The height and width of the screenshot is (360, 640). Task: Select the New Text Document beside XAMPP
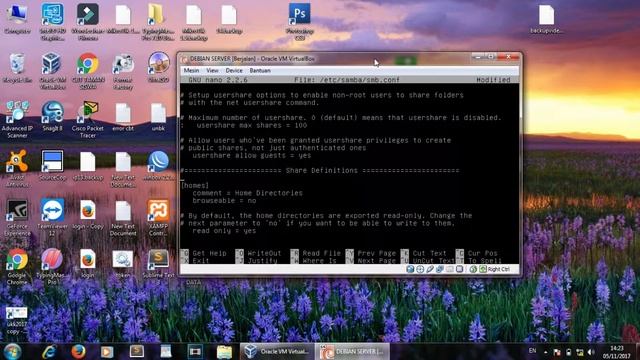tap(123, 217)
